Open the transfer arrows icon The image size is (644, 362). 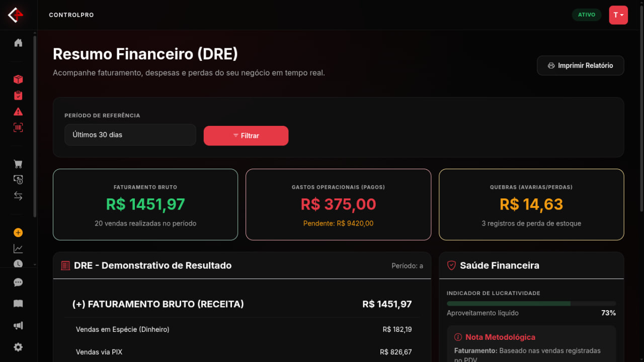coord(18,196)
